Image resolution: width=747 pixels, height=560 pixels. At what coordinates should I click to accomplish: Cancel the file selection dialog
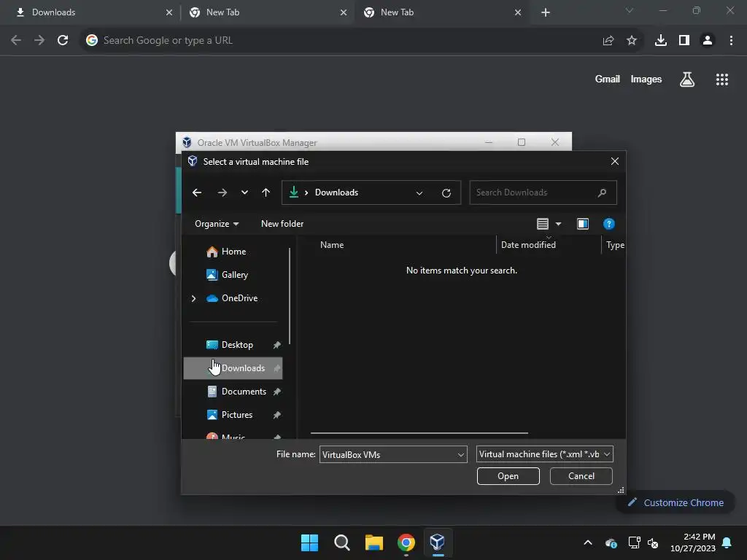point(581,476)
